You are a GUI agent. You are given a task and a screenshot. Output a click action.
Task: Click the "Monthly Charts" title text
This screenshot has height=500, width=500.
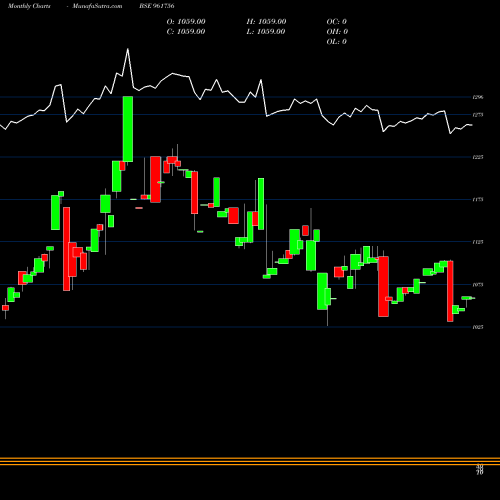pyautogui.click(x=29, y=6)
